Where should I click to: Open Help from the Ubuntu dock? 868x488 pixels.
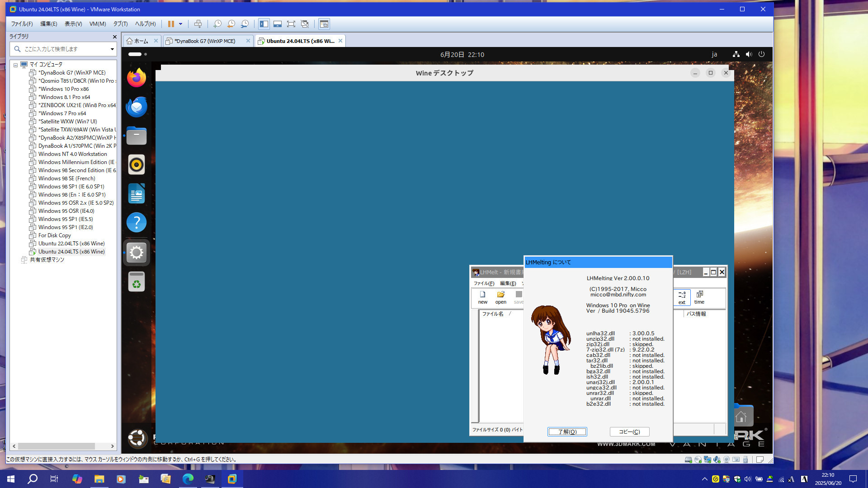coord(137,222)
